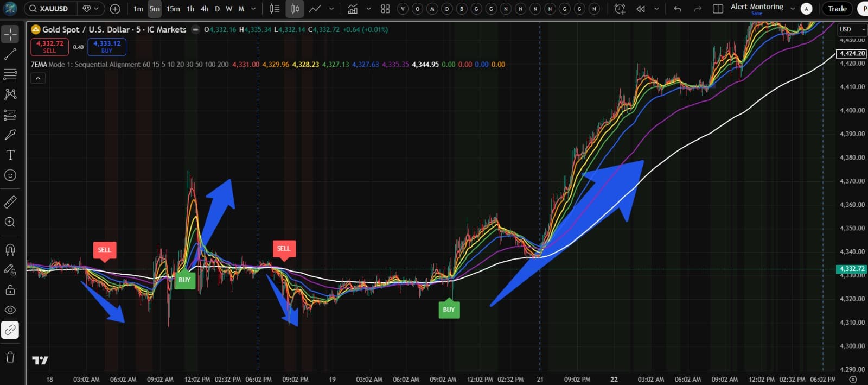Open the Alert-Montoring layout dropdown arrow
This screenshot has height=385, width=868.
(x=793, y=9)
